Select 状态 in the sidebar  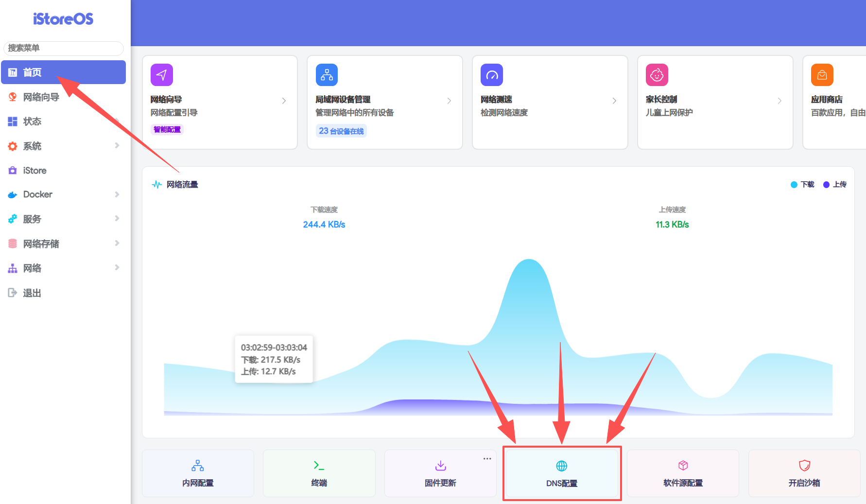click(32, 122)
